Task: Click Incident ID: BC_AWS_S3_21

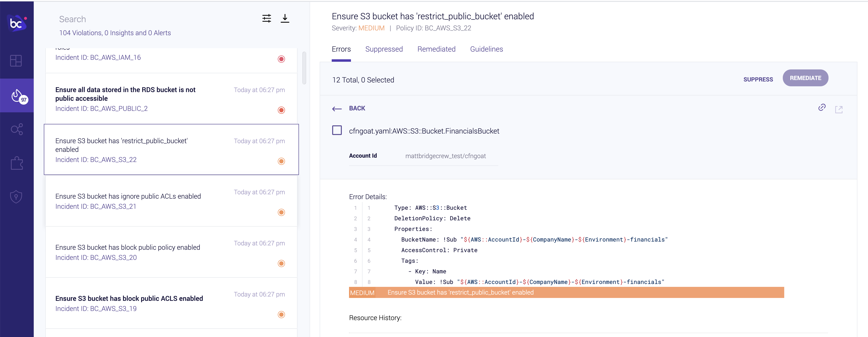Action: (x=96, y=206)
